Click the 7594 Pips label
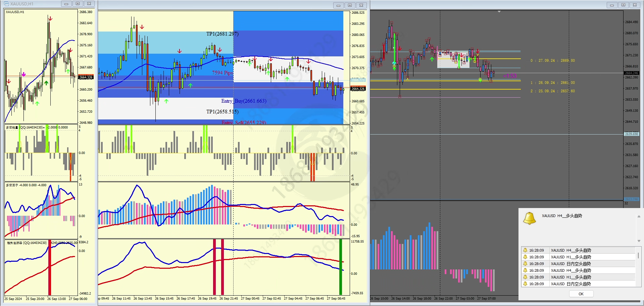This screenshot has height=306, width=644. click(222, 72)
